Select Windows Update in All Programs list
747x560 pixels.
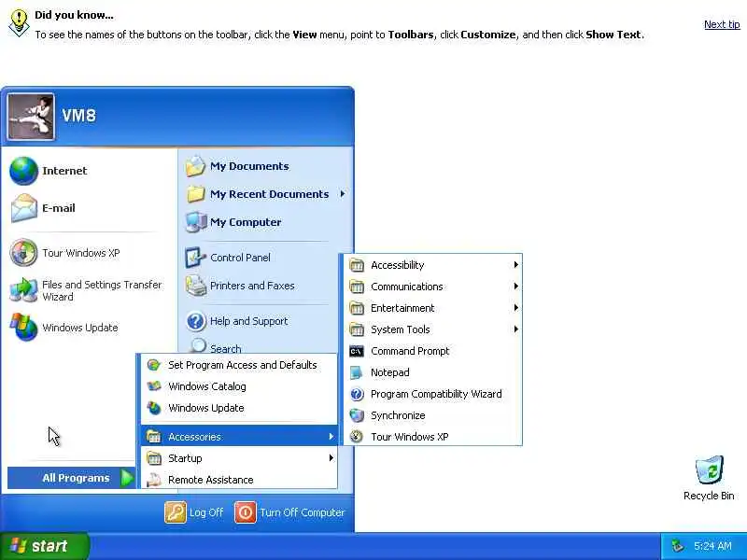pos(239,408)
